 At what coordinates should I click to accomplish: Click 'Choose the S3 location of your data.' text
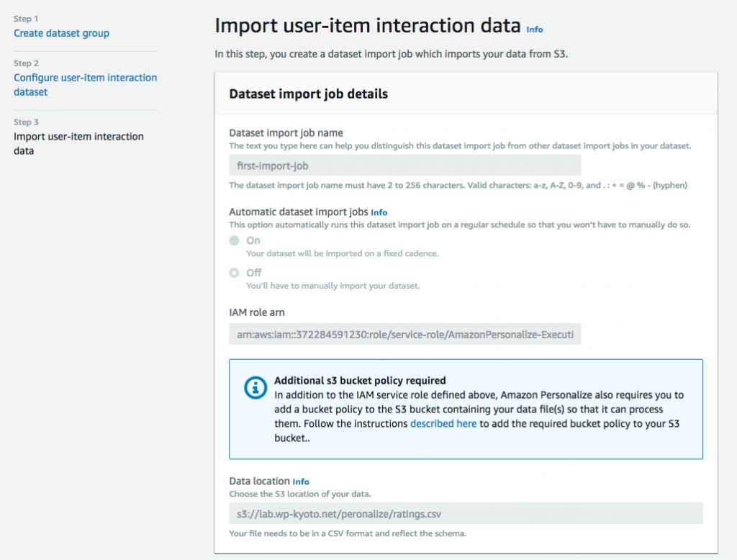(x=300, y=494)
